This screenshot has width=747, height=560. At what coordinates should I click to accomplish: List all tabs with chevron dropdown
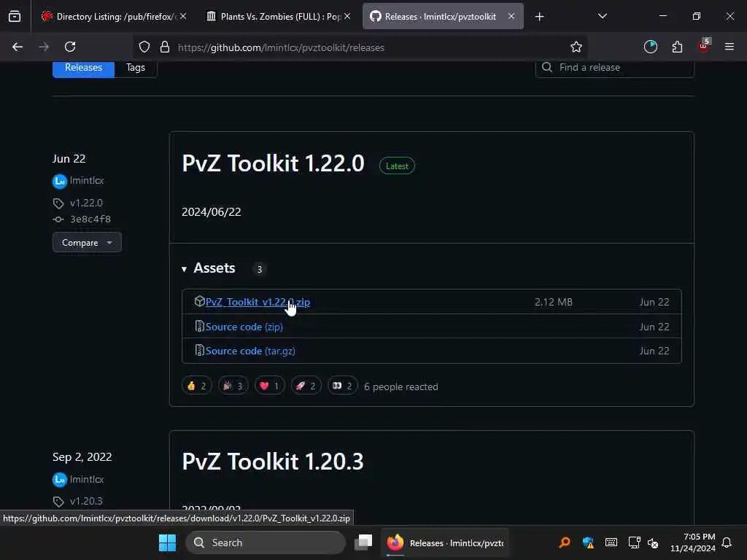tap(602, 16)
